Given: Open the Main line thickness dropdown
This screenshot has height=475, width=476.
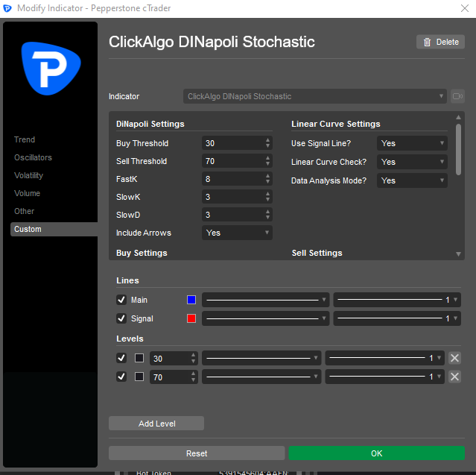Looking at the screenshot, I should click(397, 300).
